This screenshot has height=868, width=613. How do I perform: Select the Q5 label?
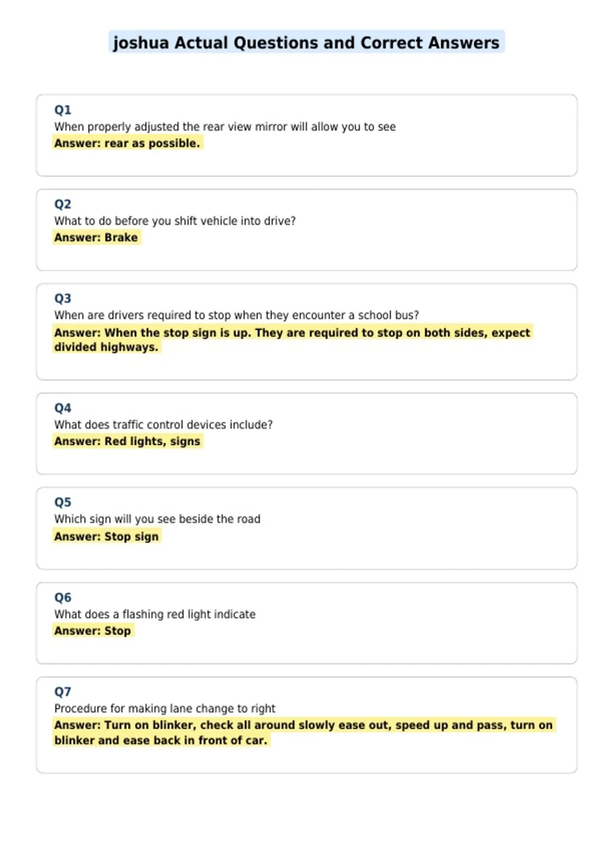pyautogui.click(x=63, y=502)
